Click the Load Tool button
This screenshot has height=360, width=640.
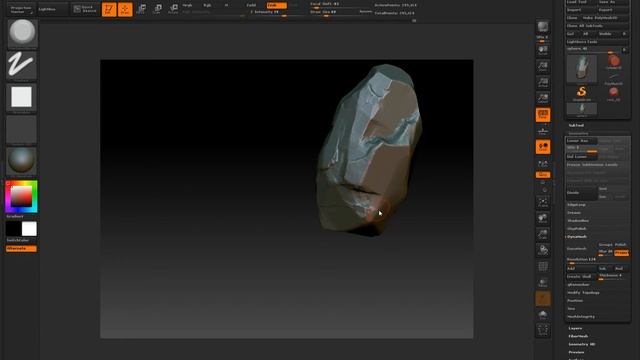tap(581, 2)
